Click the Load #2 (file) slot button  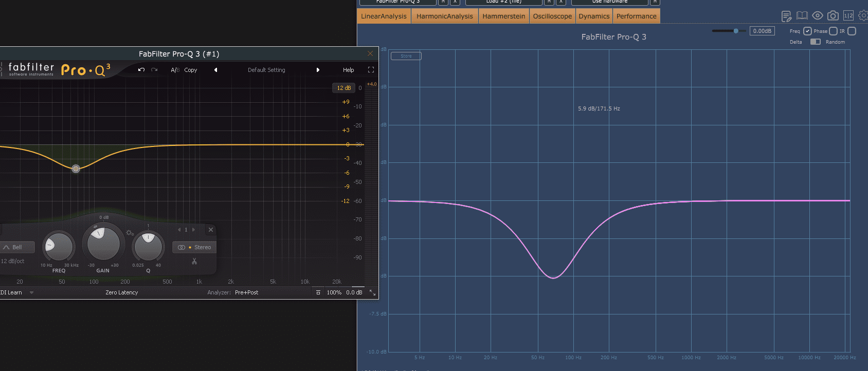[x=504, y=2]
